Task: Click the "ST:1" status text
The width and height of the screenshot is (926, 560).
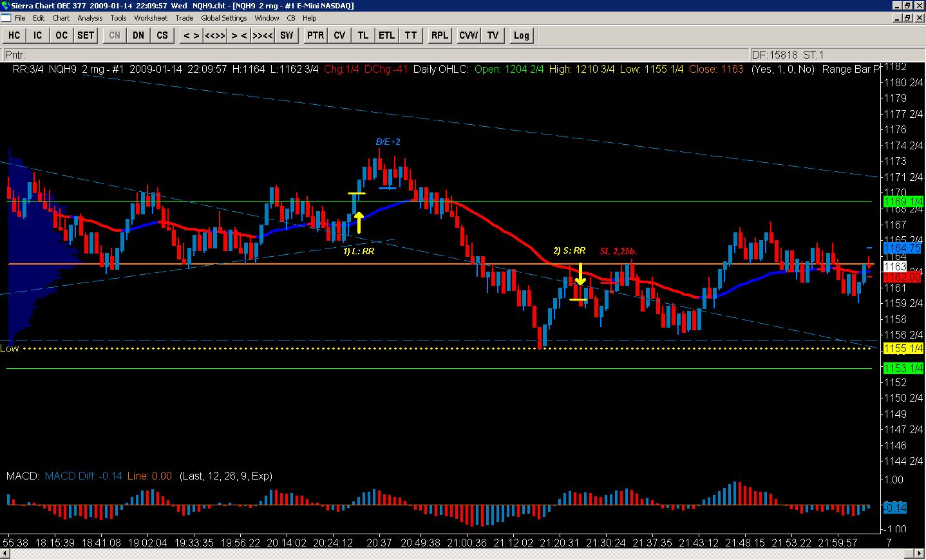Action: tap(813, 55)
